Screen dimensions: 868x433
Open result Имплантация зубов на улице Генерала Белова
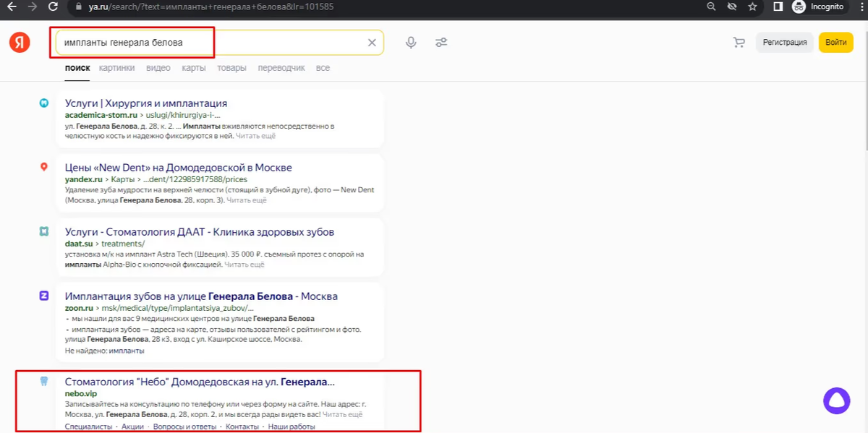click(201, 296)
